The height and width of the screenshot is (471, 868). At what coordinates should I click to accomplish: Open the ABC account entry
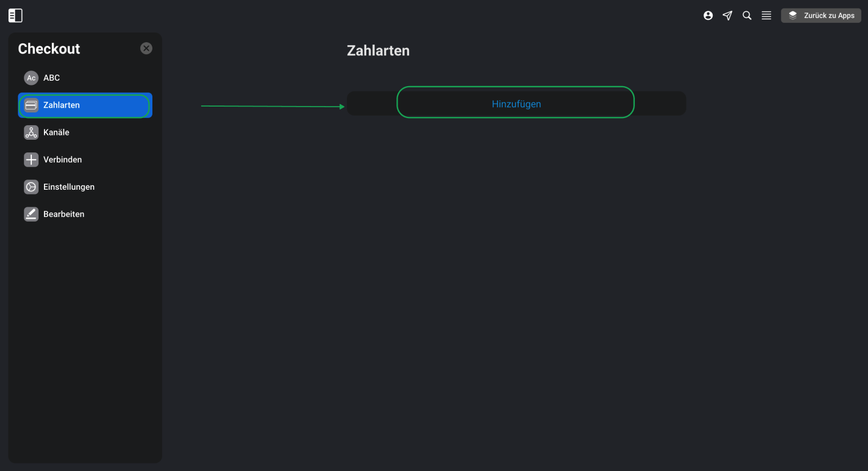(x=85, y=78)
